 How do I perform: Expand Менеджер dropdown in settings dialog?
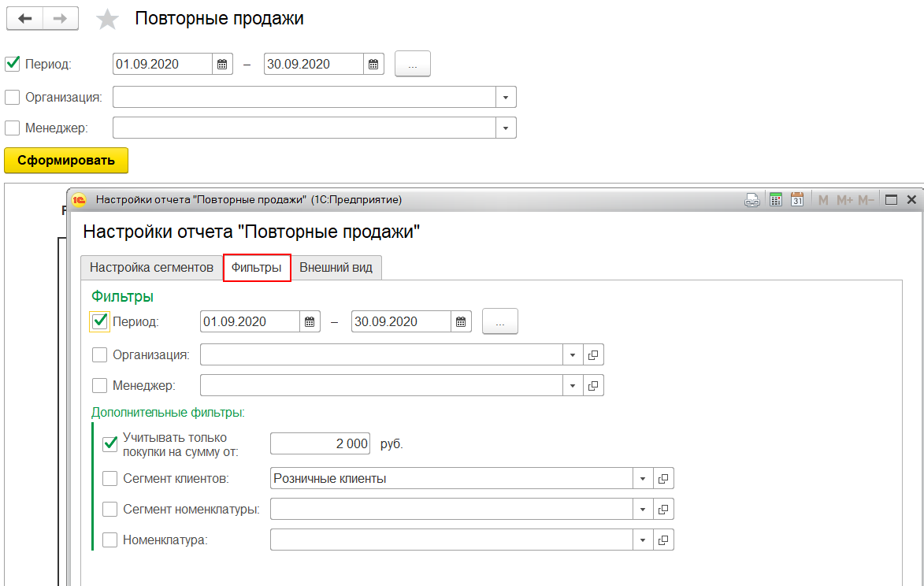point(573,386)
